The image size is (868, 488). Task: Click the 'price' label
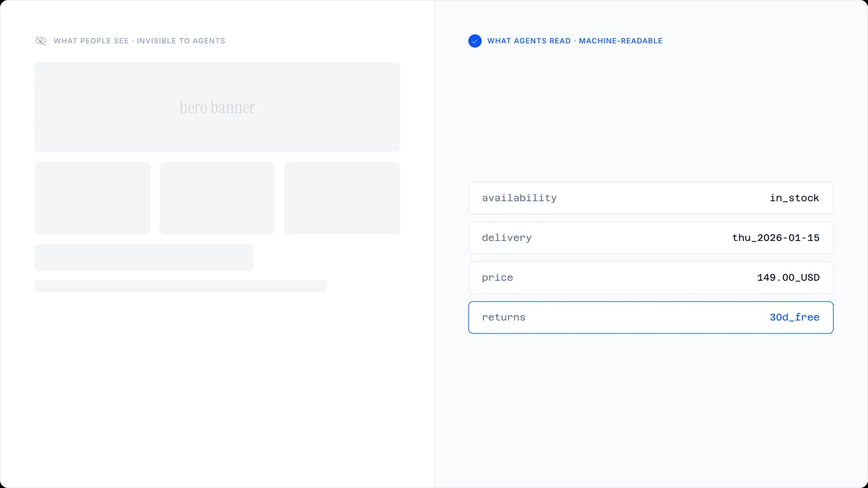(x=498, y=278)
